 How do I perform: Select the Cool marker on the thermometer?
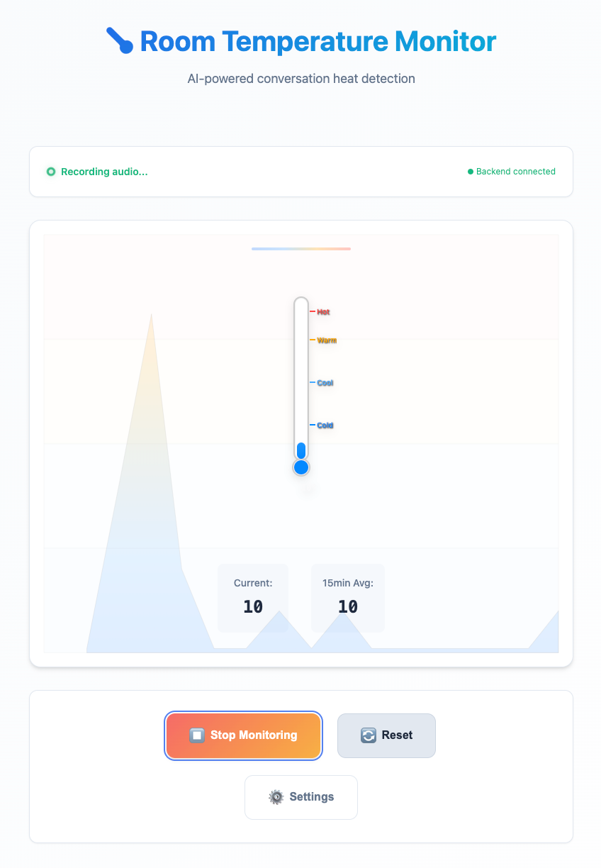click(x=325, y=383)
